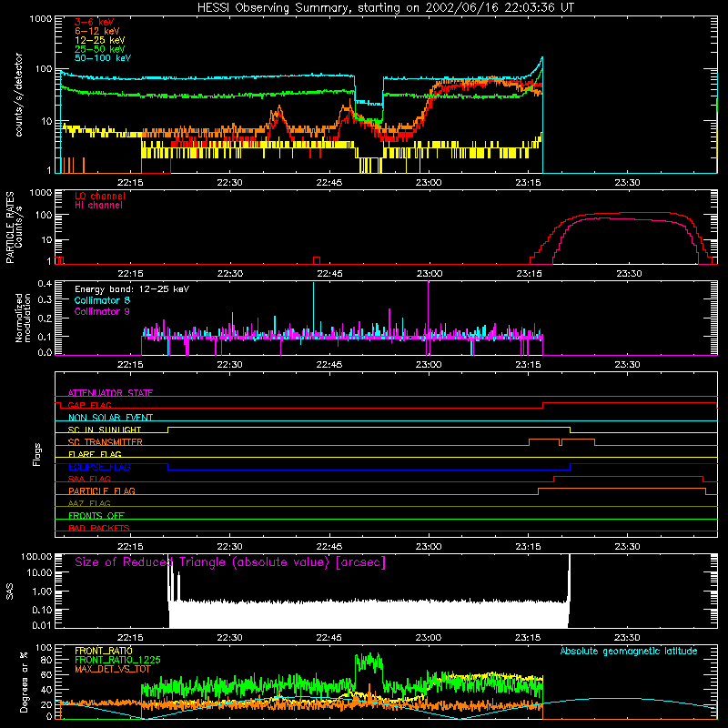Viewport: 728px width, 728px height.
Task: Click the white SAS triangle-size band
Action: click(x=369, y=615)
